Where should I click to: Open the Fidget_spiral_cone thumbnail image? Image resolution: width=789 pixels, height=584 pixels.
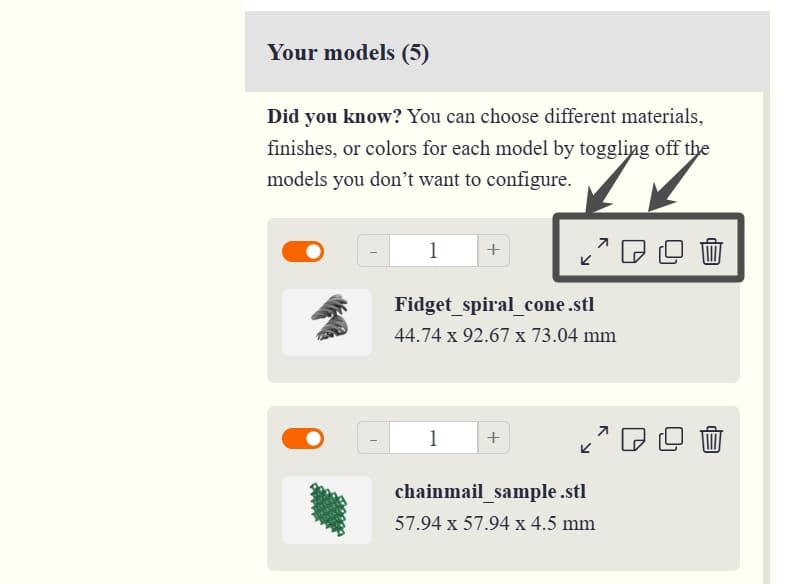pos(327,322)
